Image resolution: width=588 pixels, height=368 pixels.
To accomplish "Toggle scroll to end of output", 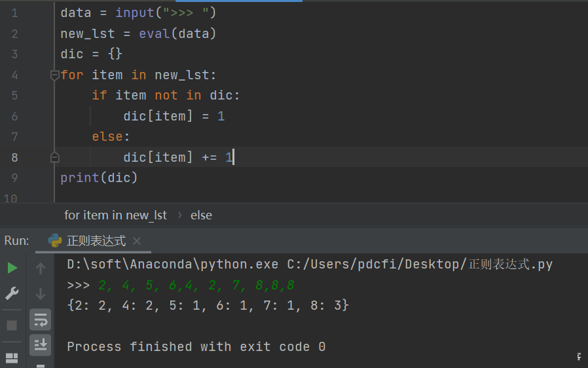I will click(x=41, y=344).
